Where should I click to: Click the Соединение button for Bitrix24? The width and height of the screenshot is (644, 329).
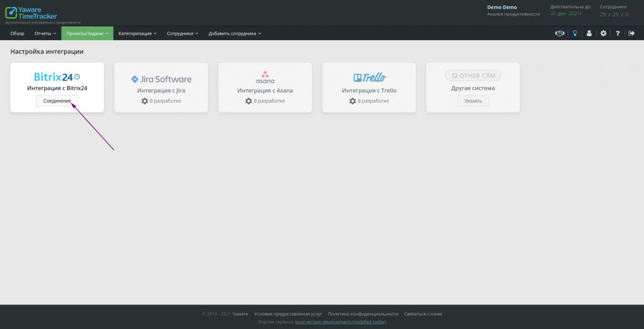click(x=57, y=101)
